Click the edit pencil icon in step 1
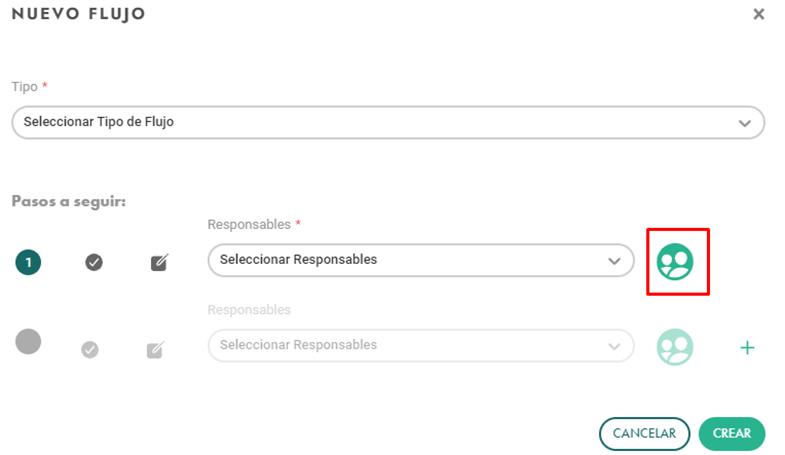This screenshot has width=785, height=455. pos(160,262)
